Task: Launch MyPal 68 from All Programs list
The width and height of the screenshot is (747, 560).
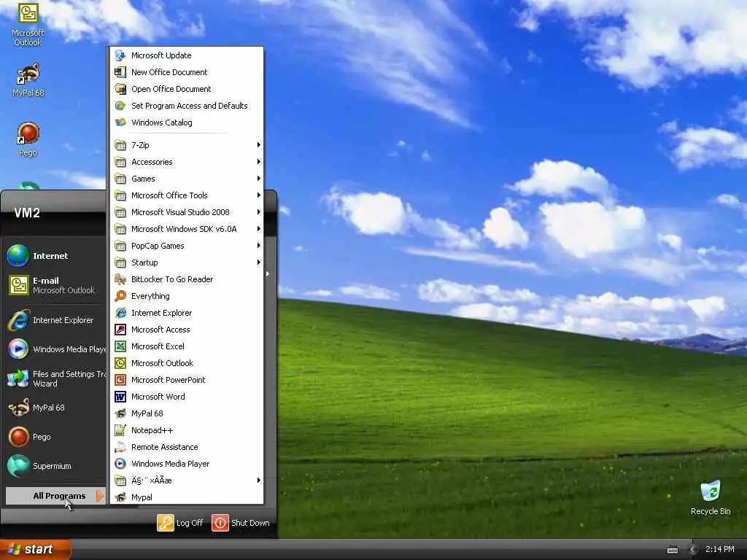Action: 187,413
